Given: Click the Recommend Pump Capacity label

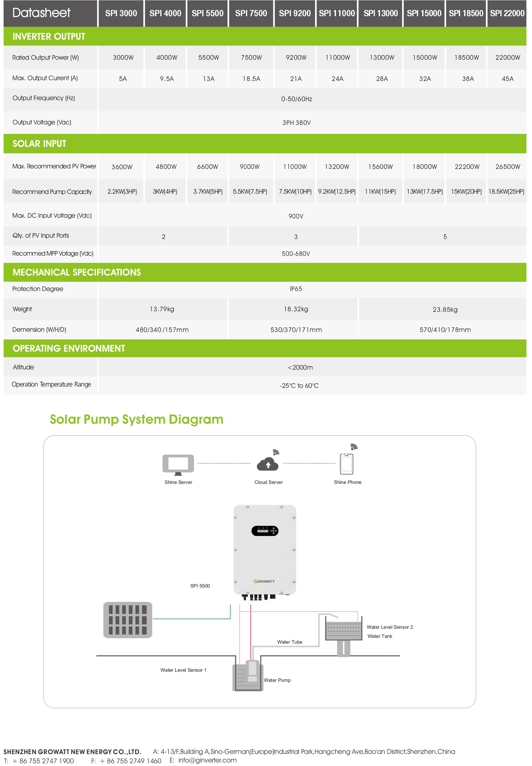Looking at the screenshot, I should coord(52,192).
